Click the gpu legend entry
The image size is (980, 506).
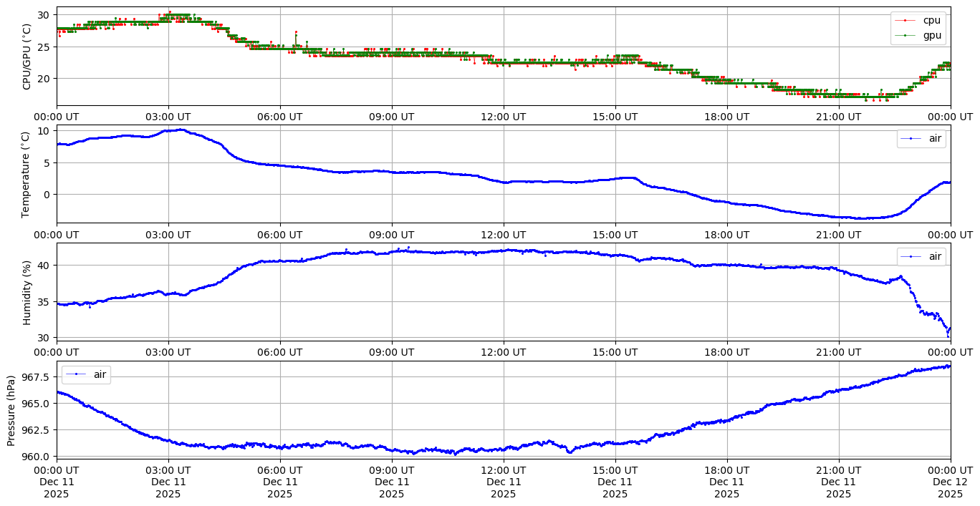(x=931, y=35)
